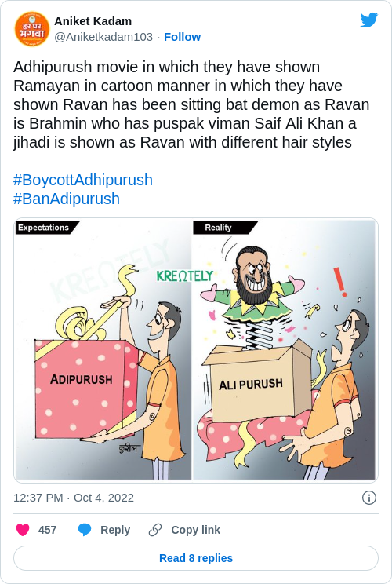Viewport: 392px width, 584px height.
Task: Click the green KREATELY watermark in image
Action: point(185,276)
